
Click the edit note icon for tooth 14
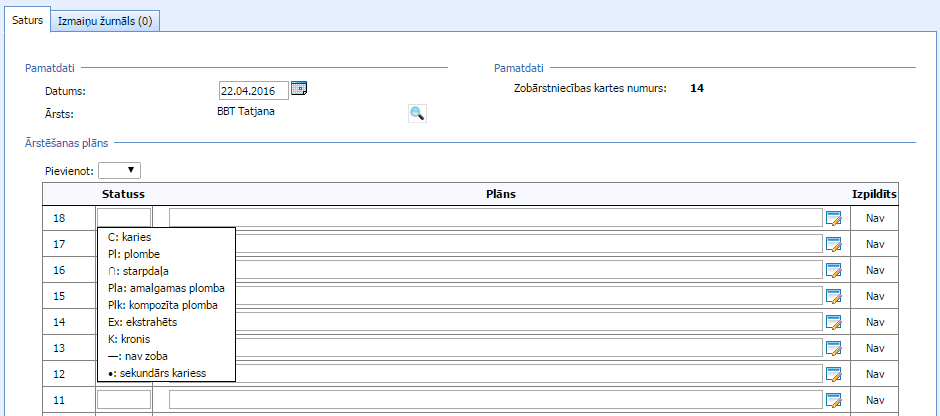834,322
